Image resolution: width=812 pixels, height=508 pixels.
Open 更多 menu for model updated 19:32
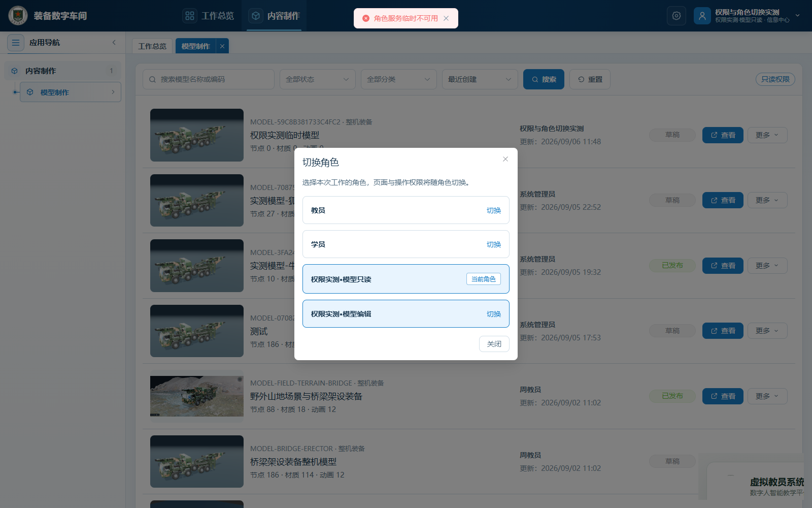[767, 266]
